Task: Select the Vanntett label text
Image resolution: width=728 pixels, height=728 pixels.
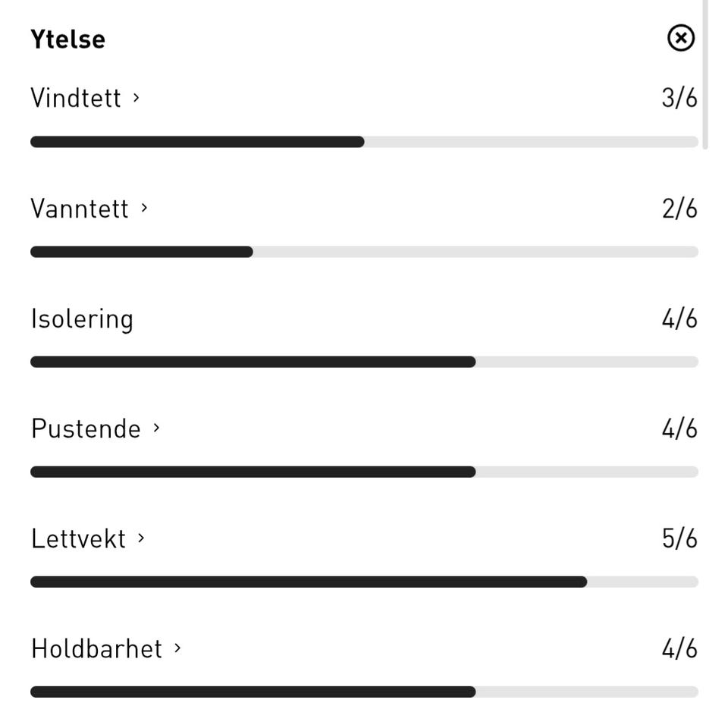Action: pos(80,208)
